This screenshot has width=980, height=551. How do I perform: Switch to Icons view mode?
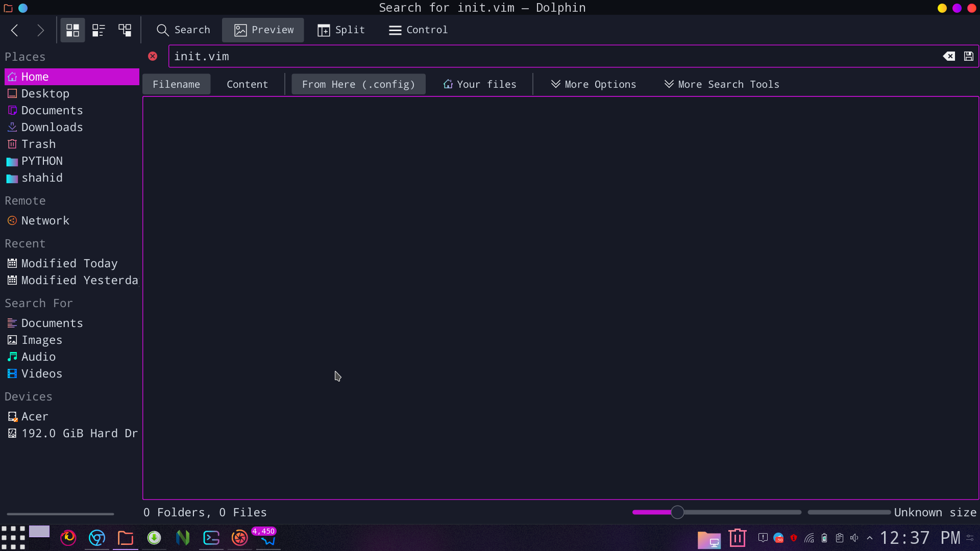(72, 30)
